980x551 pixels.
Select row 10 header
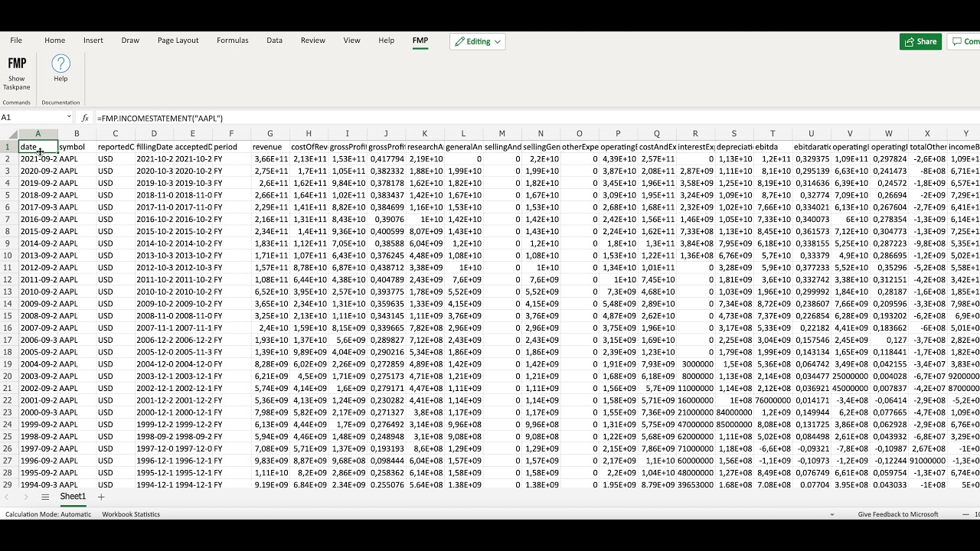click(x=8, y=256)
